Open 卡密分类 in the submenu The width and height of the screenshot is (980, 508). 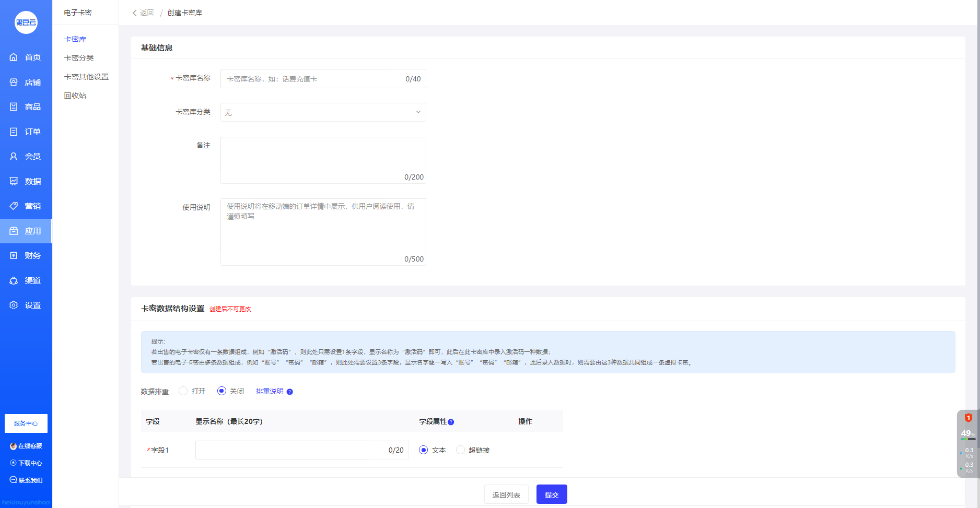click(x=79, y=58)
